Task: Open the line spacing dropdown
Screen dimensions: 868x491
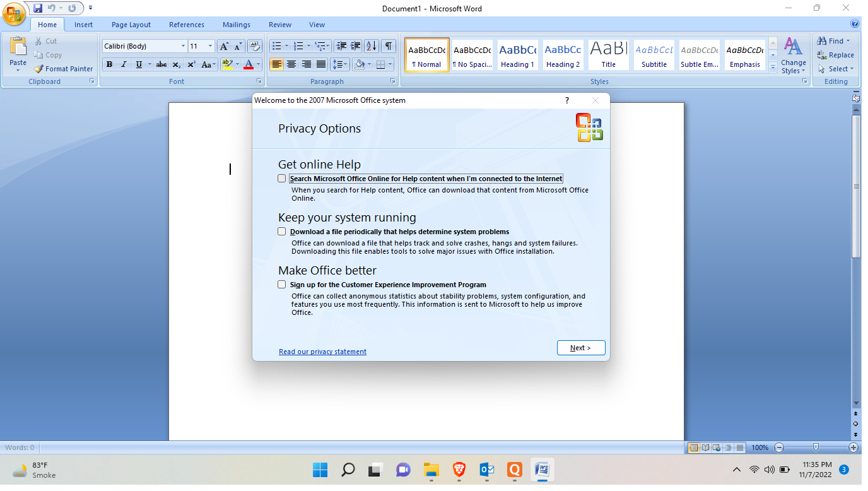Action: 340,64
